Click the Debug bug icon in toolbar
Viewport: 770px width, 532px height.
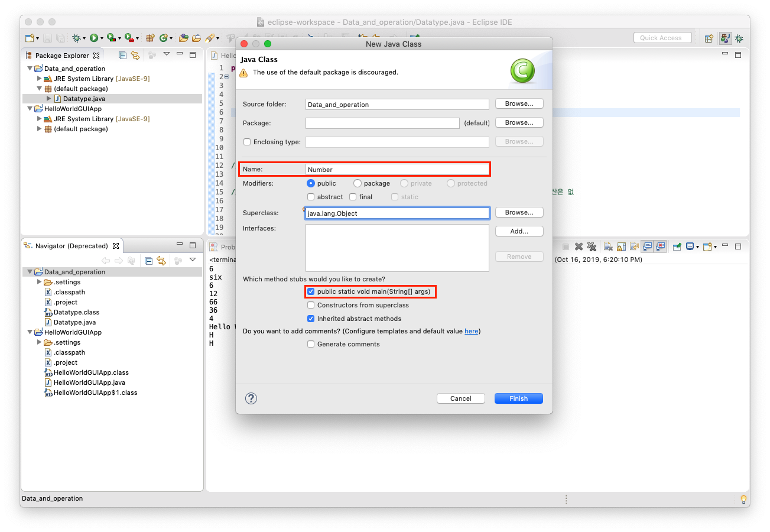(x=77, y=38)
